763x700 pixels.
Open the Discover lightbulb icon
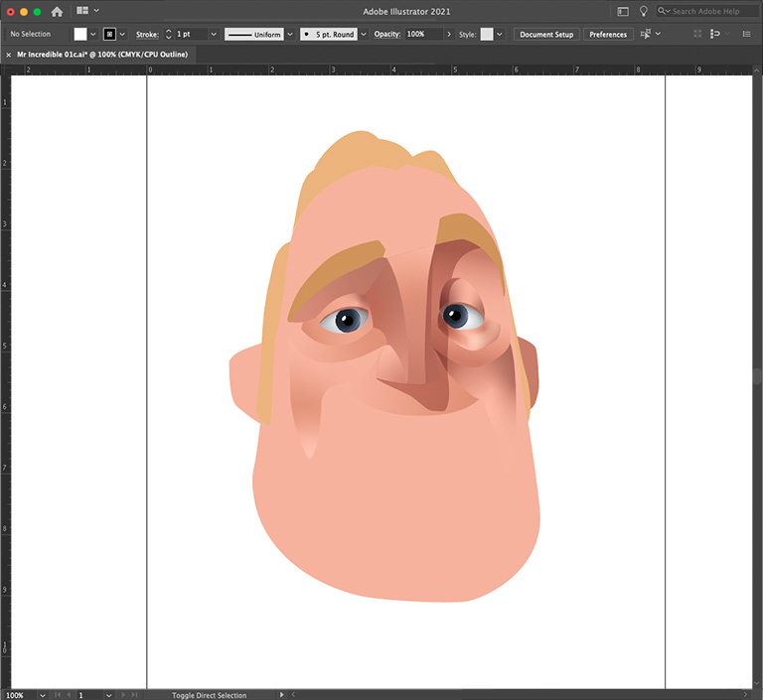(644, 11)
